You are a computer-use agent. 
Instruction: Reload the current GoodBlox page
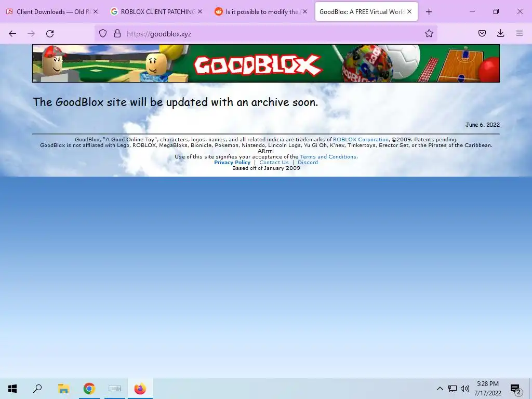[x=50, y=34]
